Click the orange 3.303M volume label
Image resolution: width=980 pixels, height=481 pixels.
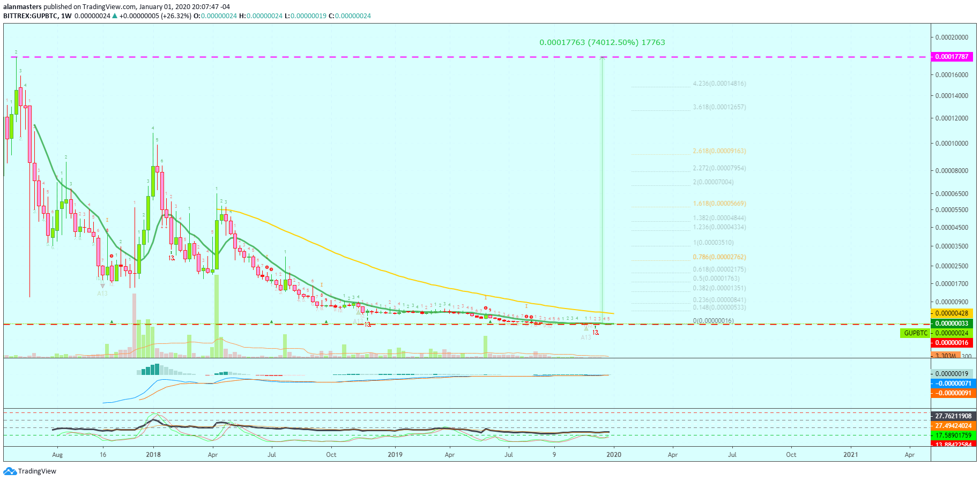coord(945,356)
